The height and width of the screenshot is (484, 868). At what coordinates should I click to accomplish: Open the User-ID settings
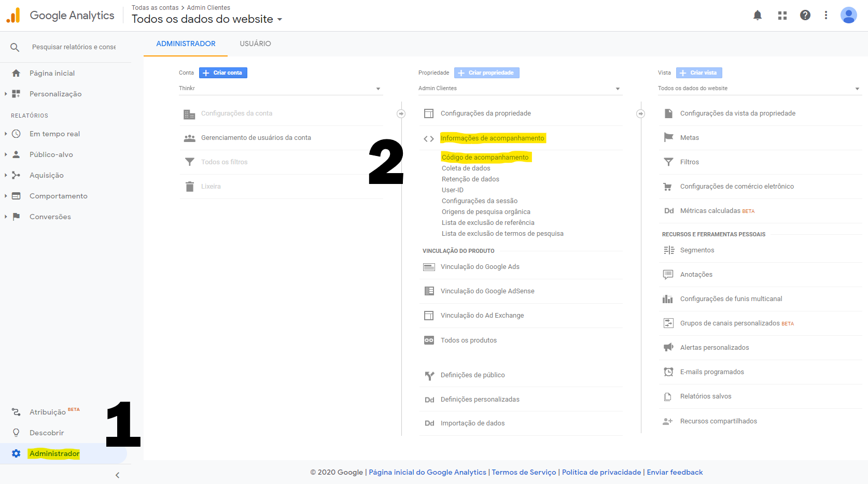(453, 190)
